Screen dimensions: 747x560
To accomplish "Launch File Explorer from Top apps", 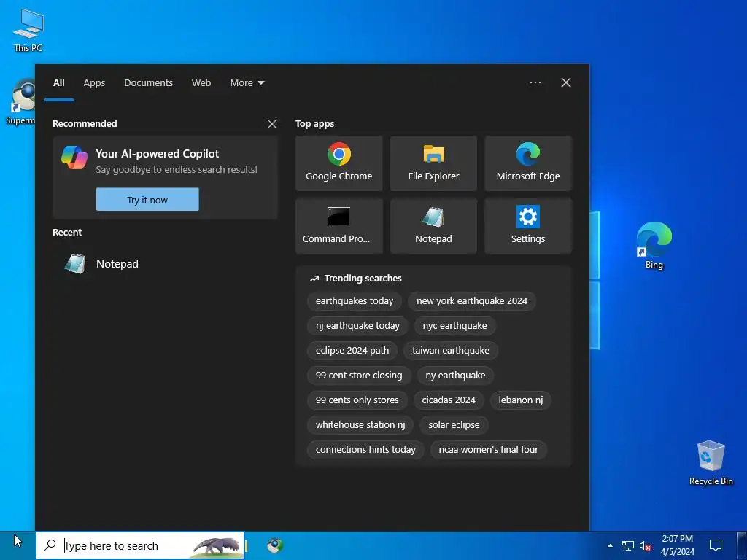I will click(x=433, y=163).
